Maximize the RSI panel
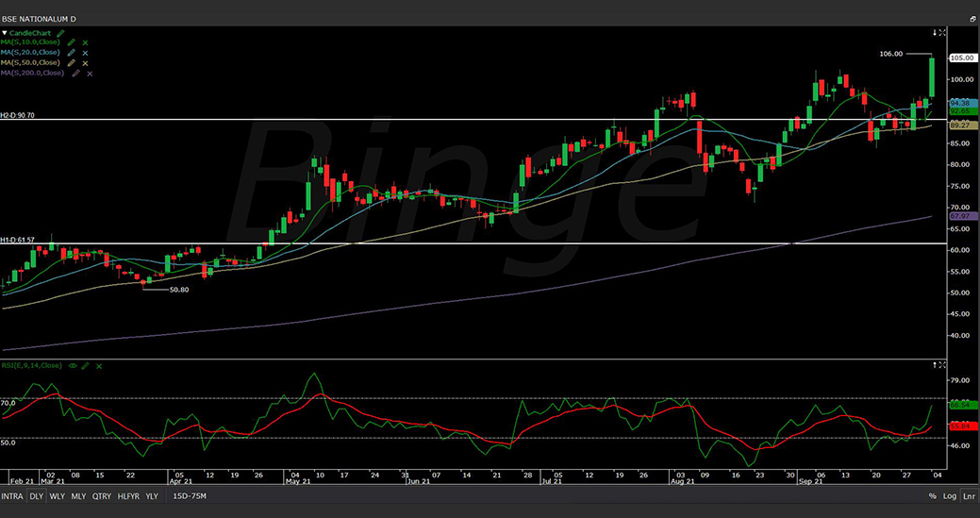The height and width of the screenshot is (518, 980). point(942,365)
